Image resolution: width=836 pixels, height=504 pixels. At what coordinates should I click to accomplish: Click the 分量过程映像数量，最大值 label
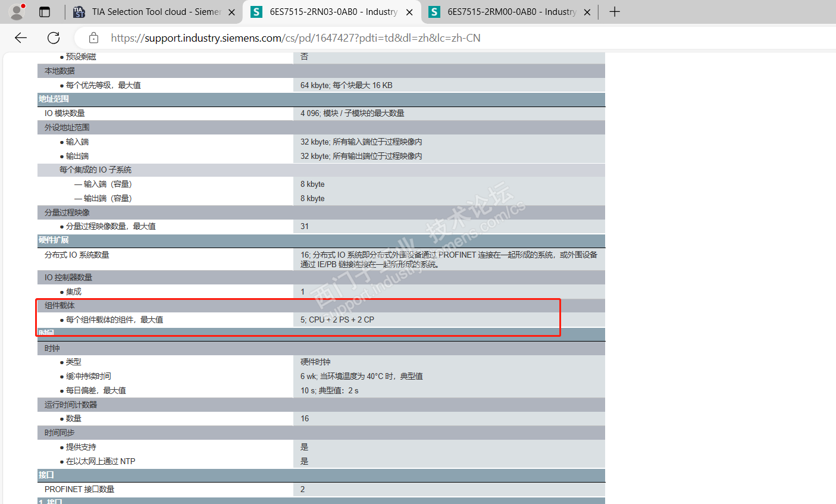(x=111, y=227)
